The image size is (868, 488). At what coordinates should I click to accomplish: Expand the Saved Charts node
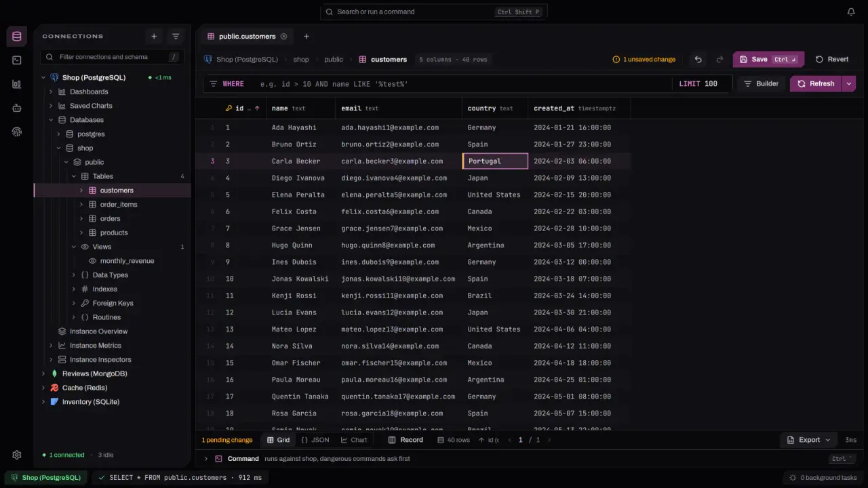click(51, 106)
